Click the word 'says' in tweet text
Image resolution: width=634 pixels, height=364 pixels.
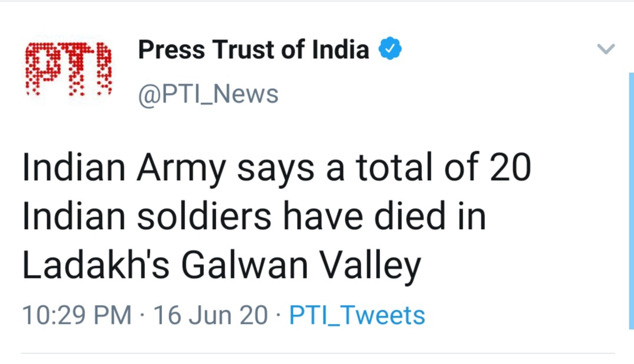[275, 170]
